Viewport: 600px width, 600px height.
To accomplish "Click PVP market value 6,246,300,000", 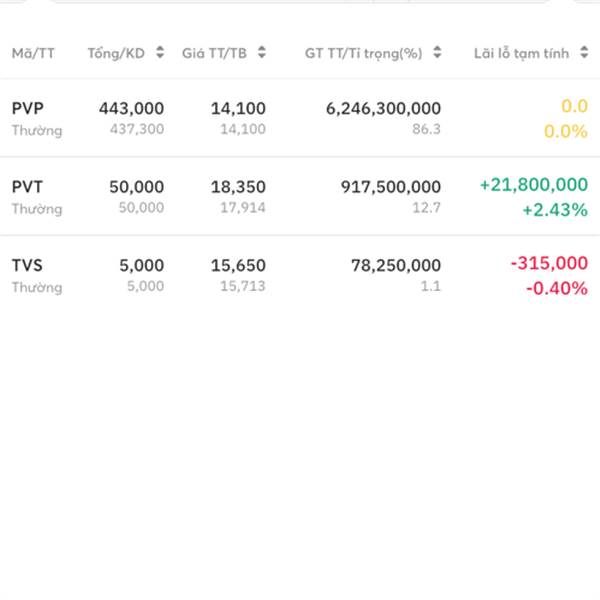I will (383, 108).
